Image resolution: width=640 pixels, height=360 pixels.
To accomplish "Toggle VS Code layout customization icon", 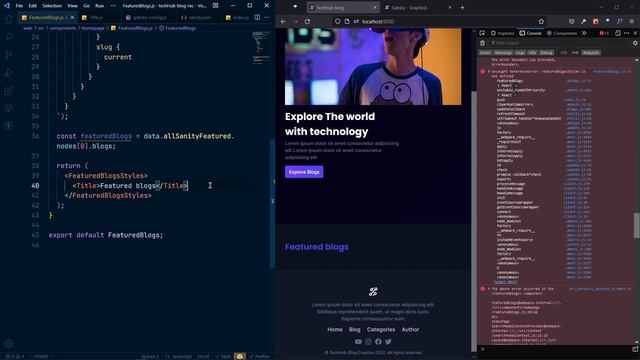I will (216, 6).
